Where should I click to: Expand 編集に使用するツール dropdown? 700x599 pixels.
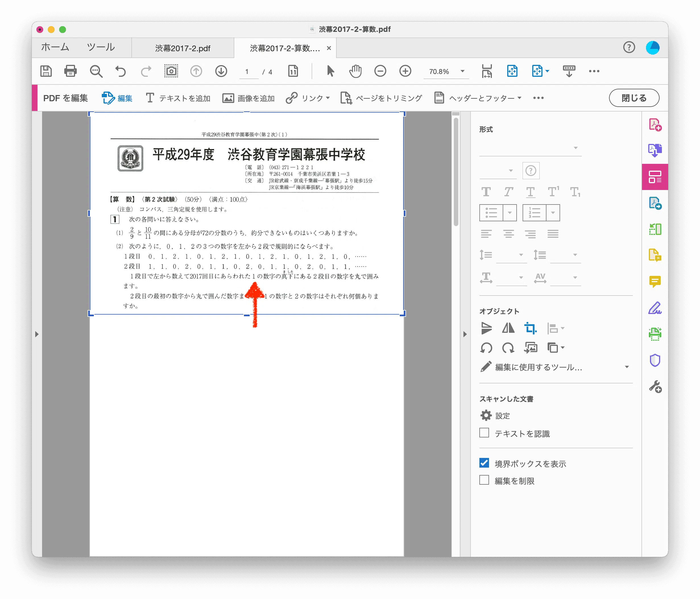pyautogui.click(x=627, y=367)
